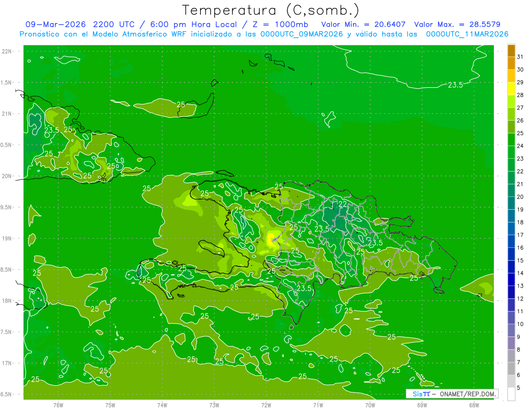Screen dimensions: 532x411
Task: Click the 21N latitude axis label
Action: click(x=7, y=114)
